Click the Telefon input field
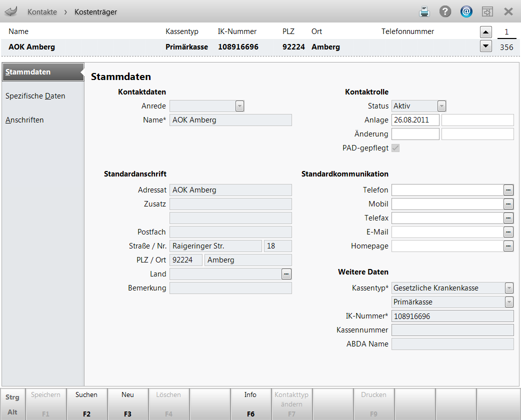The image size is (521, 420). point(447,190)
